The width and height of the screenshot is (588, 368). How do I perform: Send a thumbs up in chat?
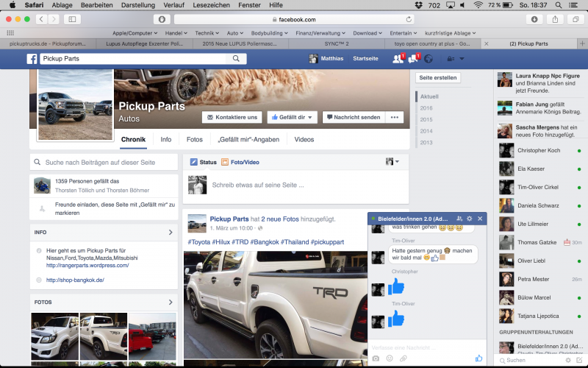pos(479,358)
